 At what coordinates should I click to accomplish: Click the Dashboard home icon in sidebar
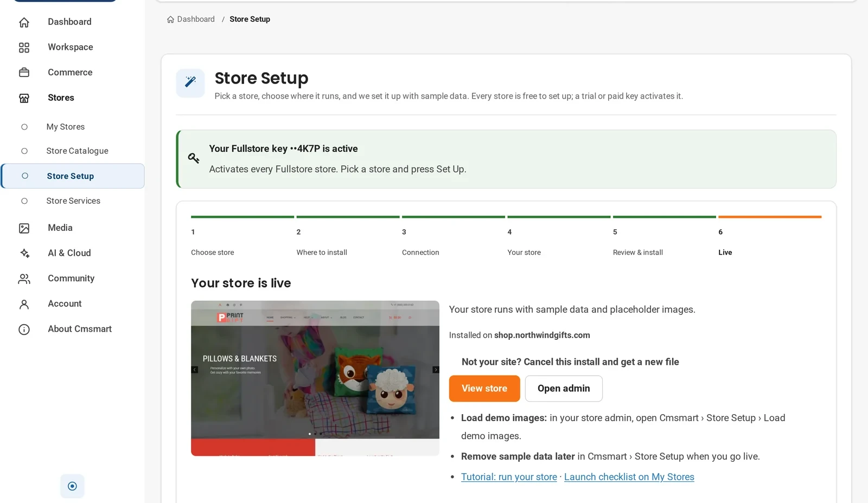point(24,22)
